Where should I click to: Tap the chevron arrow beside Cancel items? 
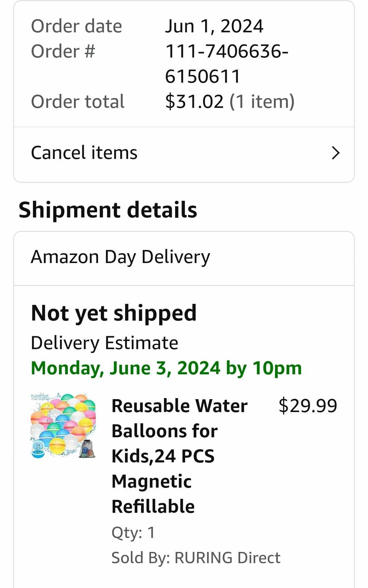(336, 153)
